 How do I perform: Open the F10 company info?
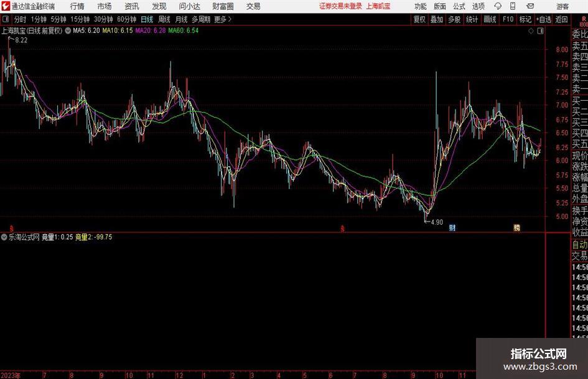pyautogui.click(x=508, y=19)
